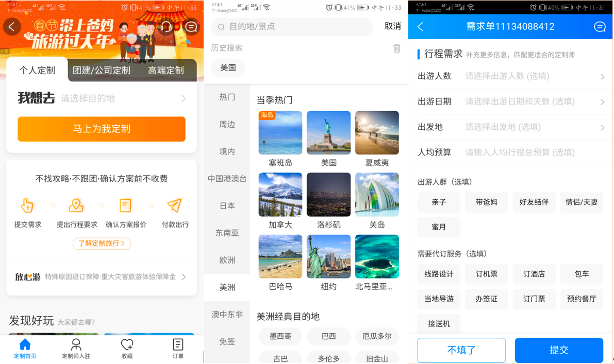Tap the 收藏 heart icon
This screenshot has height=364, width=614.
[127, 345]
